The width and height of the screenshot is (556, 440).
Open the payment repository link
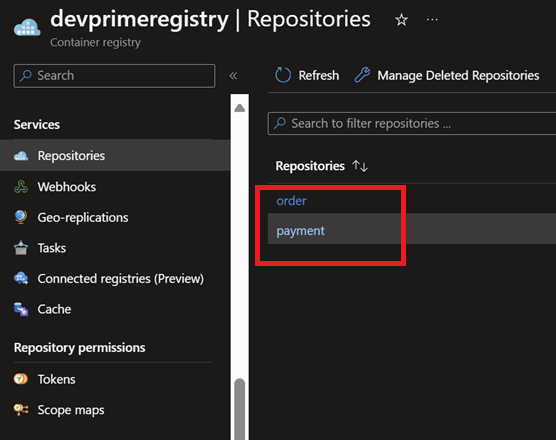click(300, 231)
